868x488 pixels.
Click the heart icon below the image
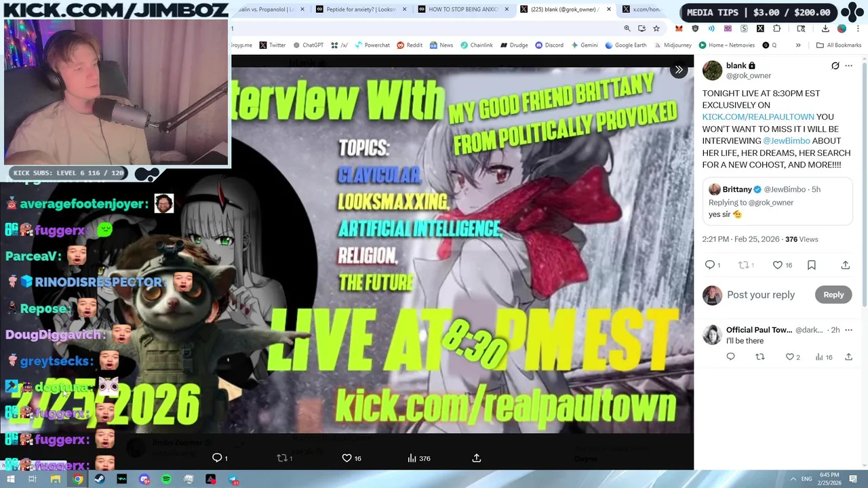tap(347, 458)
